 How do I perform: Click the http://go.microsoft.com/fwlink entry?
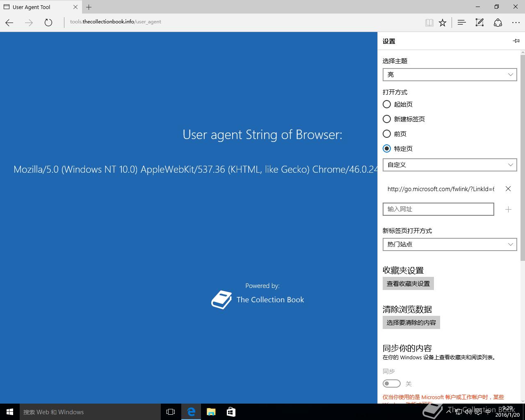pyautogui.click(x=441, y=189)
